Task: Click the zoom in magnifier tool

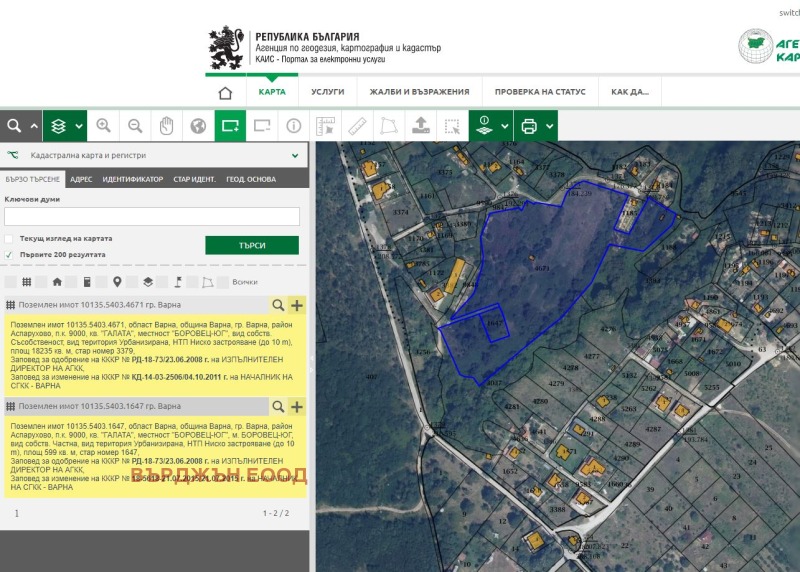Action: click(103, 126)
